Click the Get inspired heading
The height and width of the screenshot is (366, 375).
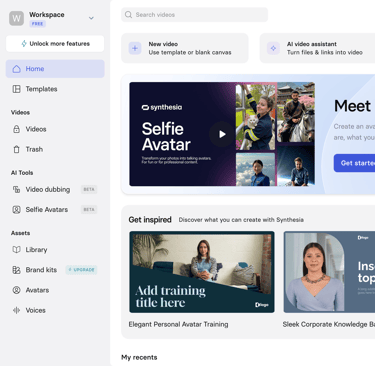(x=150, y=220)
